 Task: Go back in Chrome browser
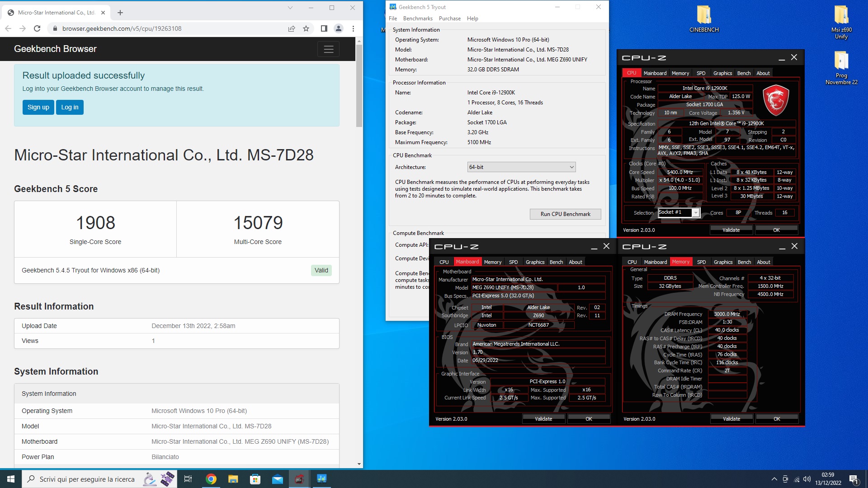8,28
